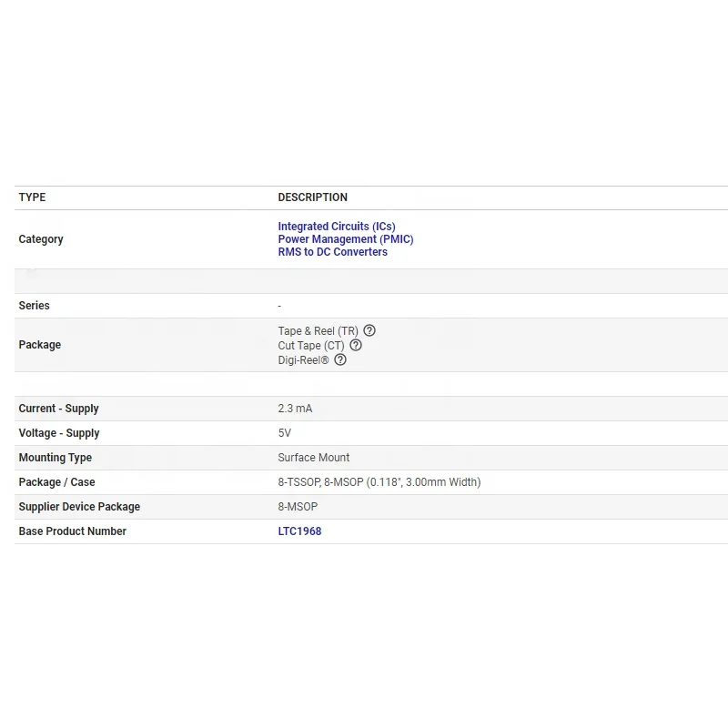Image resolution: width=728 pixels, height=728 pixels.
Task: Select the Current - Supply label
Action: click(x=59, y=409)
